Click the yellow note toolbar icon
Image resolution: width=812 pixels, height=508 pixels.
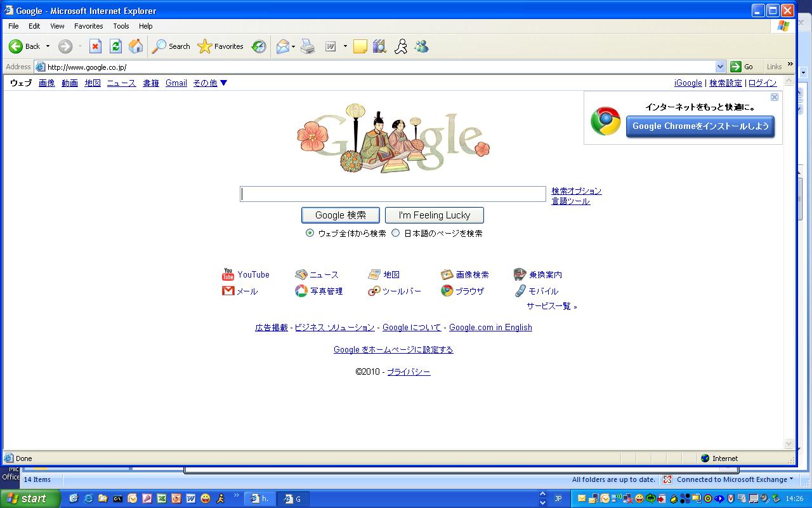360,46
